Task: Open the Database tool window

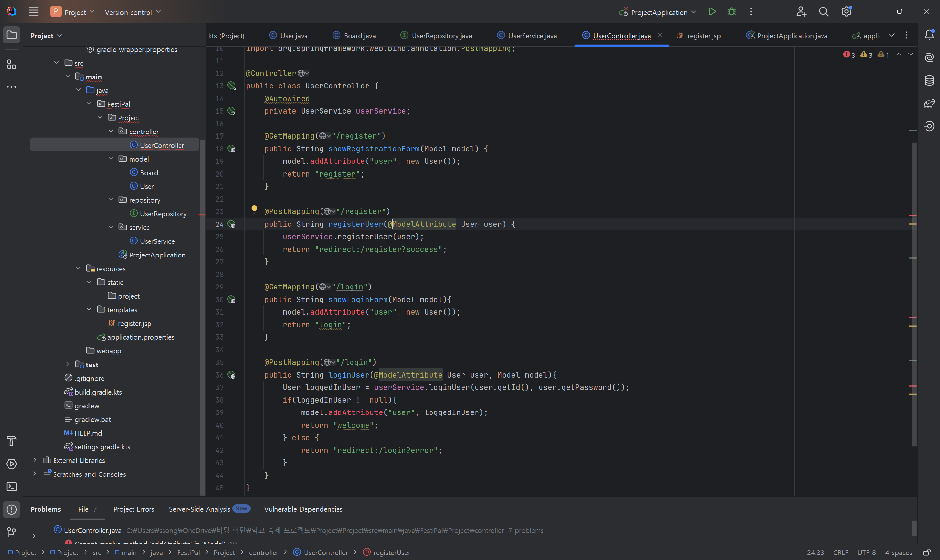Action: tap(929, 80)
